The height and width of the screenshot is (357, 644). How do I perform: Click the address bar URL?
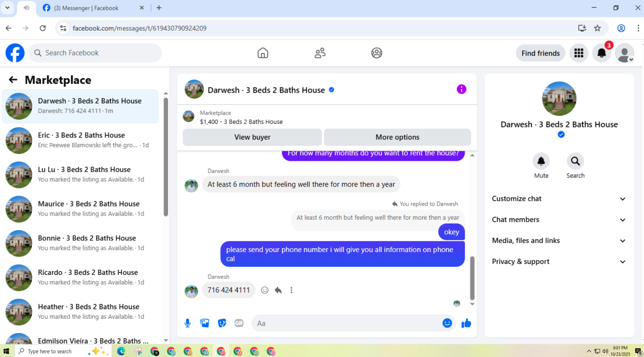[x=140, y=28]
